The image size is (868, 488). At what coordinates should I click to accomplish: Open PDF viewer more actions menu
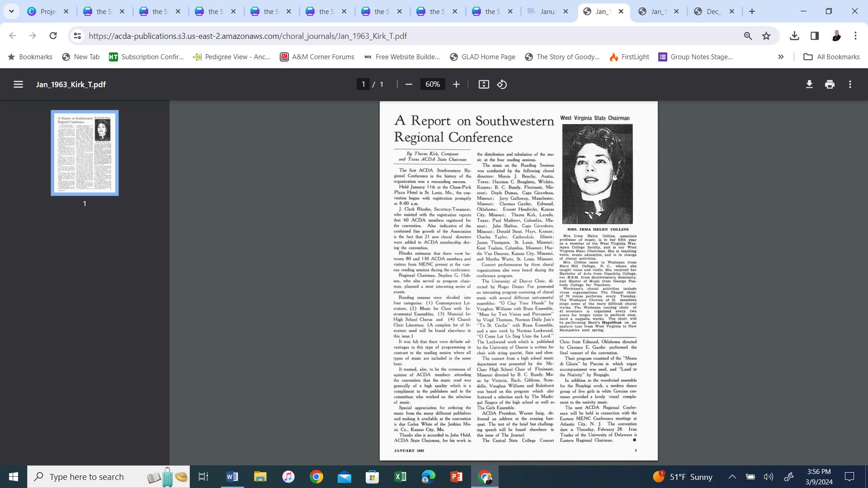[x=850, y=84]
